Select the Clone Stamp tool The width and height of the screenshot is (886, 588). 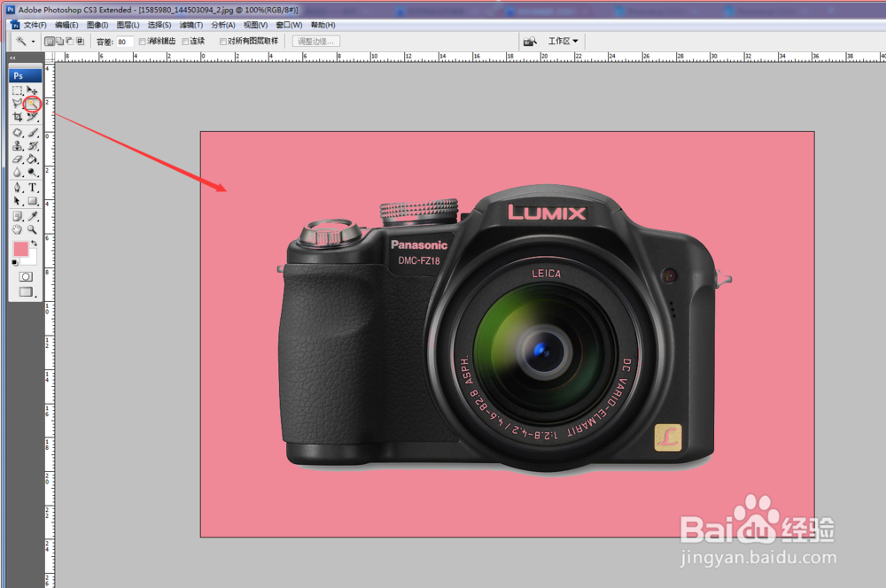(x=18, y=146)
